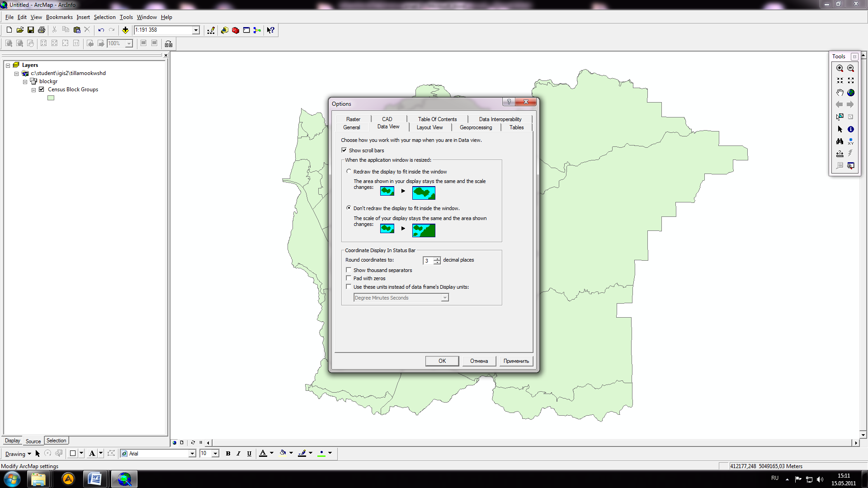
Task: Select the Identify info tool
Action: (851, 129)
